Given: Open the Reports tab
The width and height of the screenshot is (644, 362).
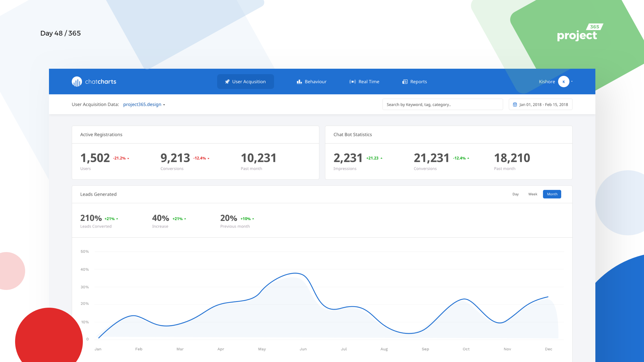Looking at the screenshot, I should [x=415, y=81].
